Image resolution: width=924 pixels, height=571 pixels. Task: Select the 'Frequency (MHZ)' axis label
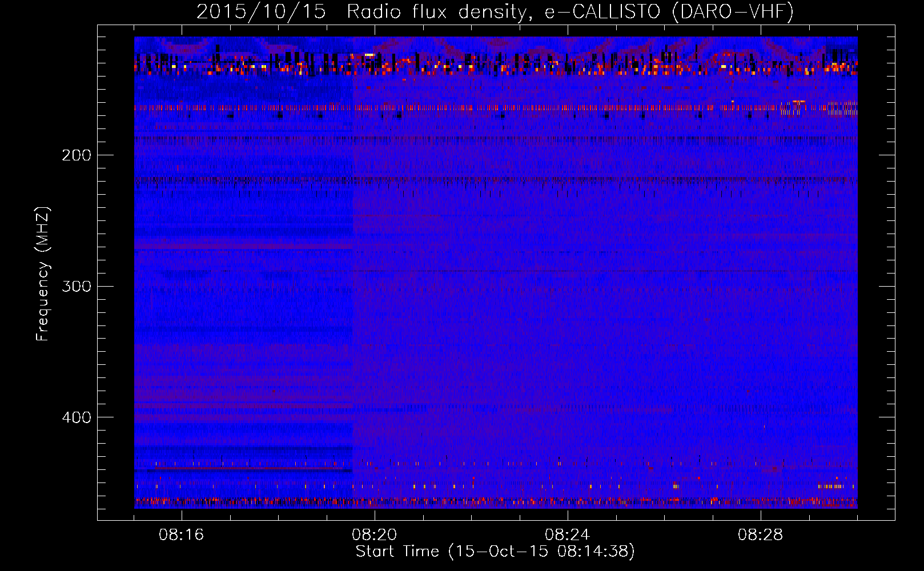pyautogui.click(x=43, y=274)
